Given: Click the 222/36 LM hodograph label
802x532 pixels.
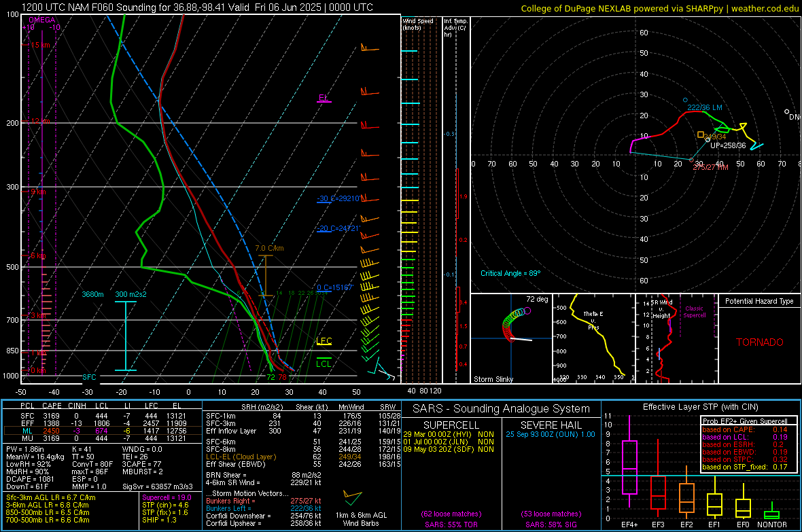Looking at the screenshot, I should [x=705, y=107].
